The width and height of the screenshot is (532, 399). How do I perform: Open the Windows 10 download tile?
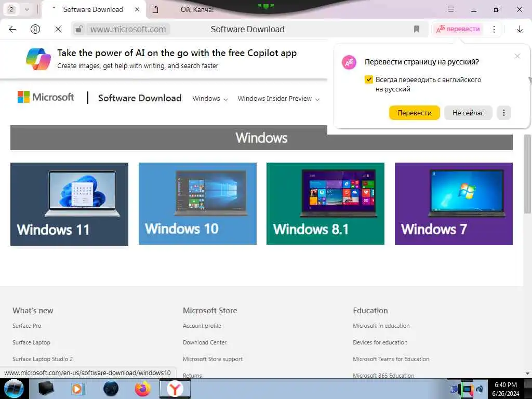(x=197, y=204)
